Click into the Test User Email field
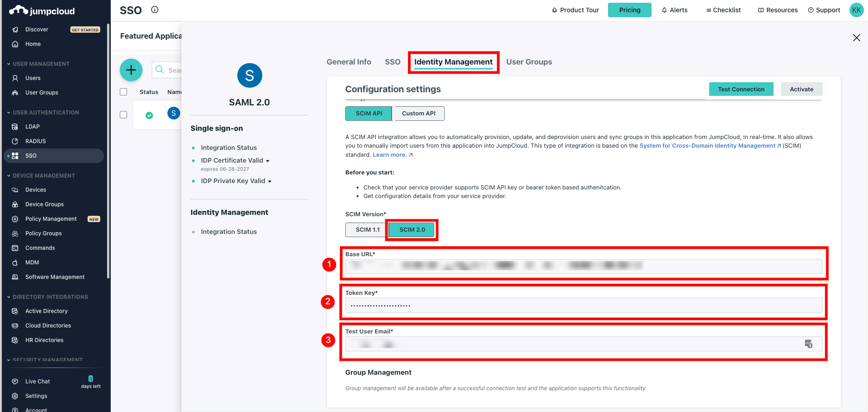868x412 pixels. tap(584, 344)
